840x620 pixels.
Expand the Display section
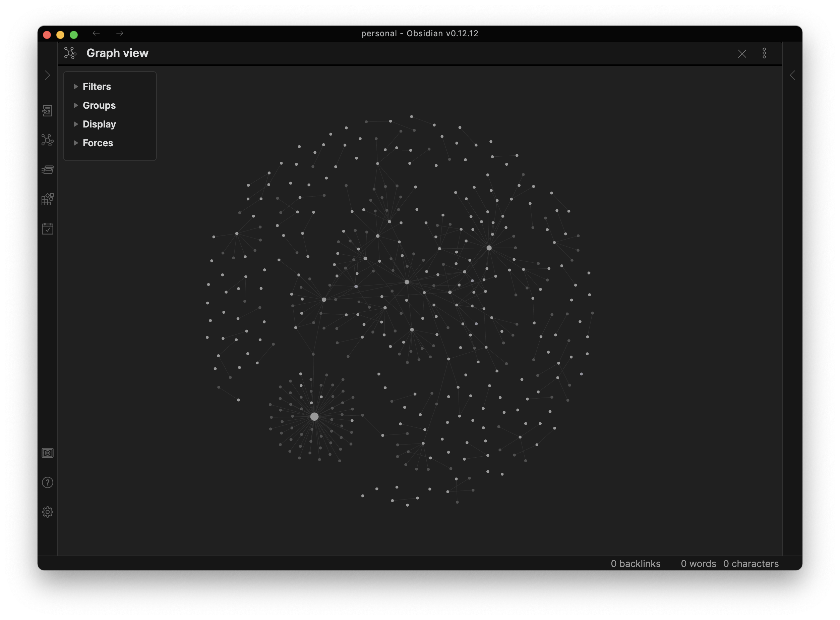(99, 124)
